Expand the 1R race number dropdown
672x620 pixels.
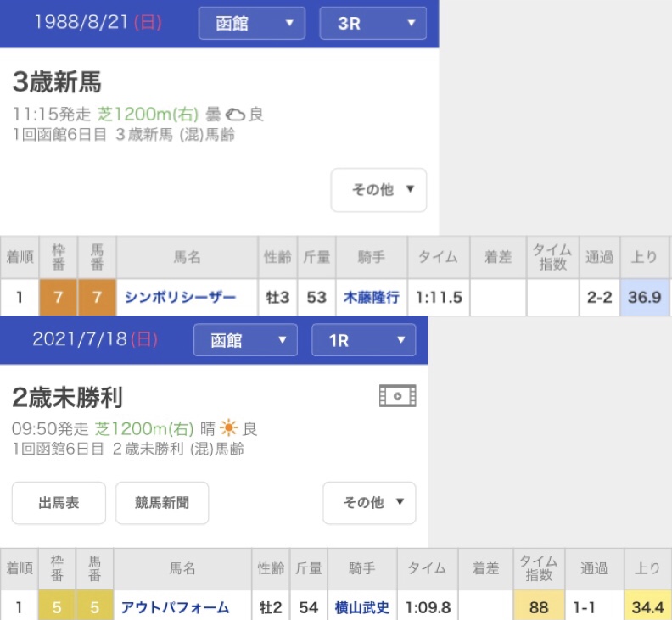363,340
